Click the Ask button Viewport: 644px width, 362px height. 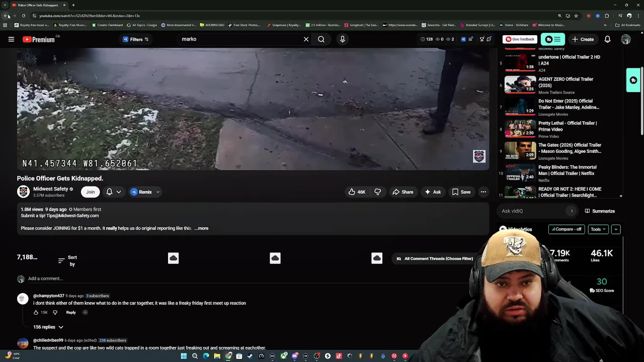click(x=432, y=192)
